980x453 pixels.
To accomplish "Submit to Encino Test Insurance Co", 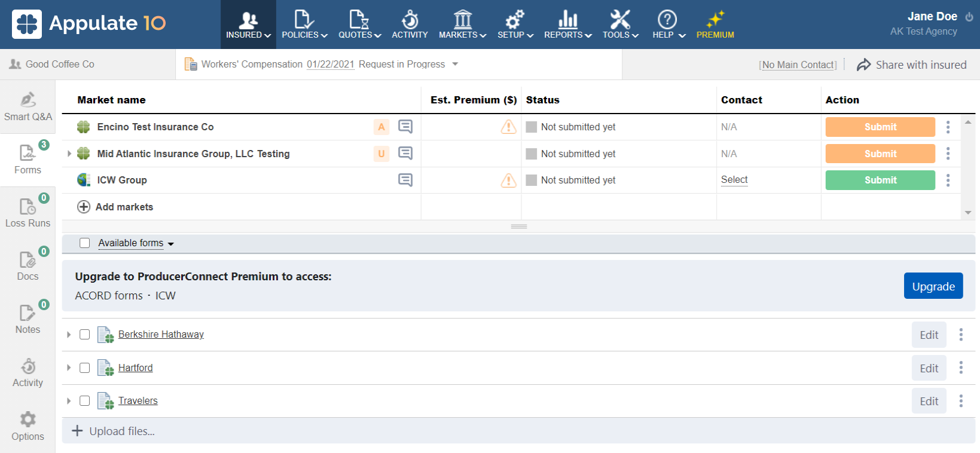I will point(880,127).
